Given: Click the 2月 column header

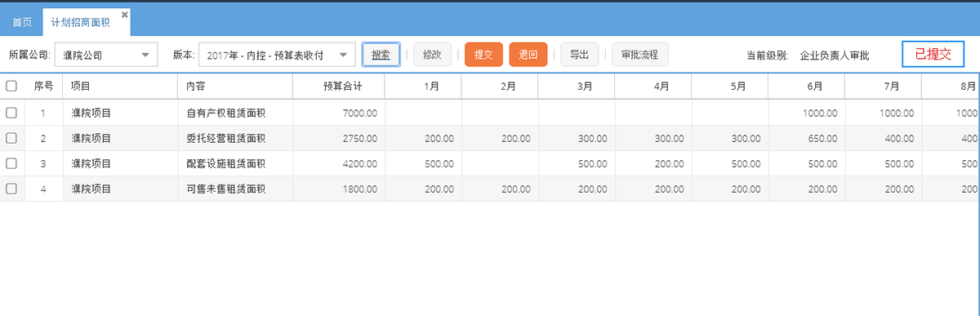Looking at the screenshot, I should coord(500,86).
